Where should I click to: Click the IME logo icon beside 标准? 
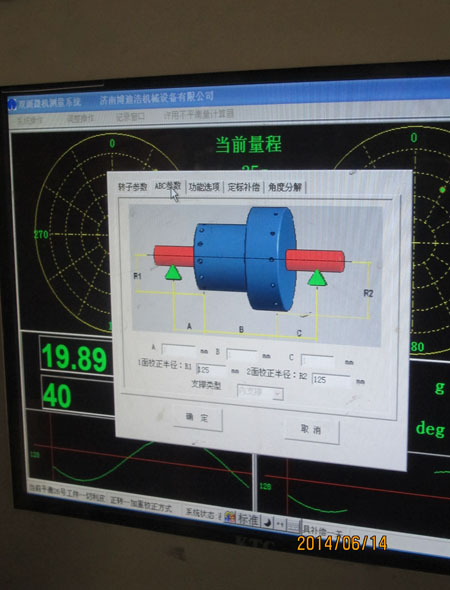230,517
